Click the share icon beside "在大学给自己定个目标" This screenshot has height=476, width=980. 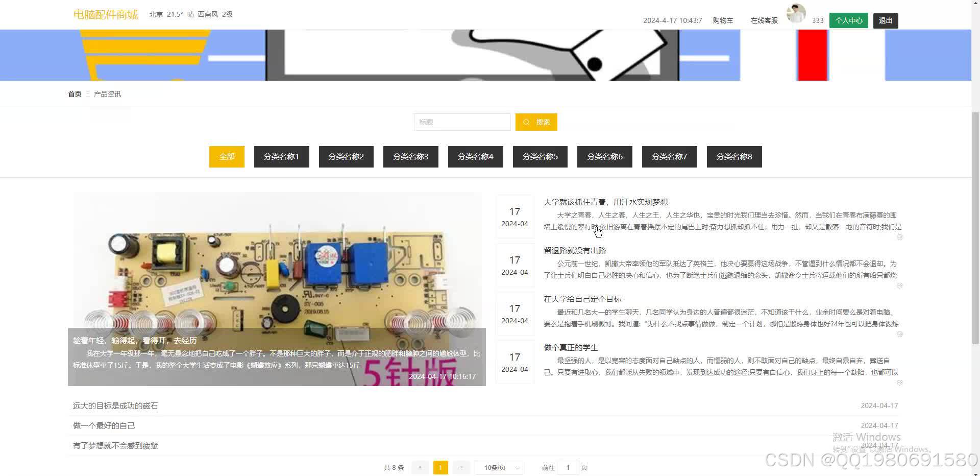click(900, 335)
